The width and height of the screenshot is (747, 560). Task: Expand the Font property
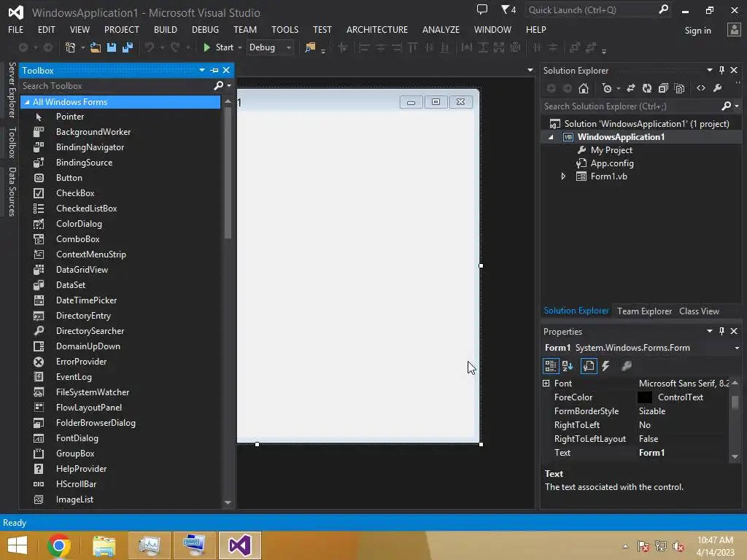(x=546, y=384)
